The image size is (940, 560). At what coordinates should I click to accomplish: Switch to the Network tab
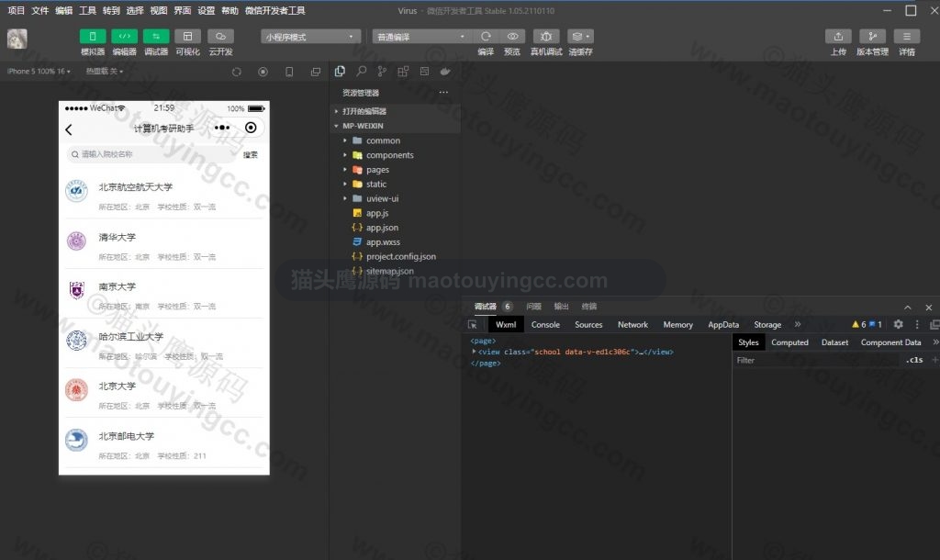633,324
